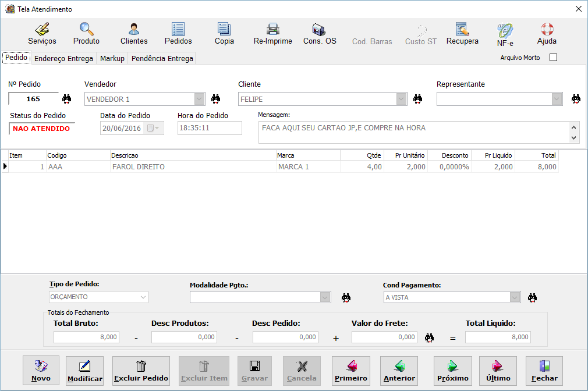Click binoculars next to Vendedor field
The height and width of the screenshot is (391, 588).
click(x=215, y=99)
